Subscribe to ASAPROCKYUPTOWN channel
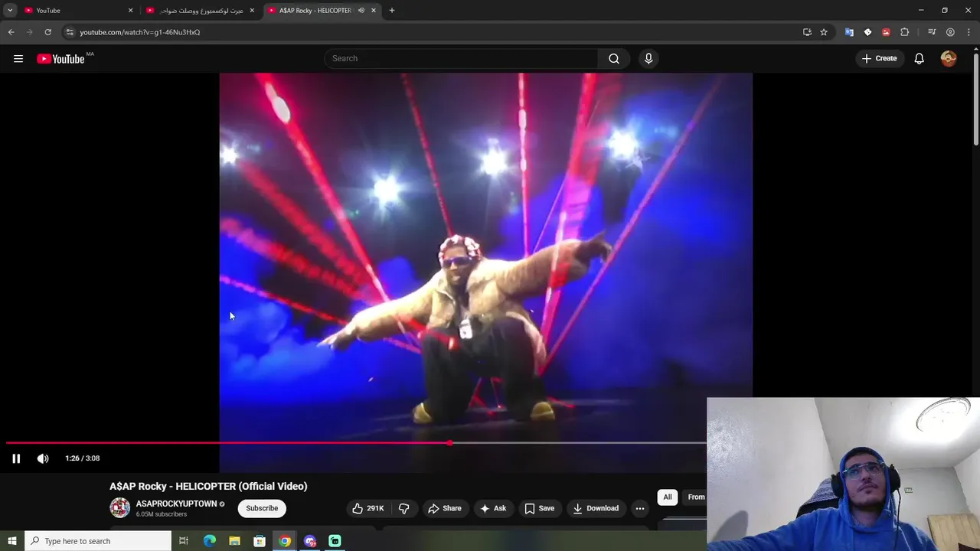Viewport: 980px width, 551px height. point(262,508)
